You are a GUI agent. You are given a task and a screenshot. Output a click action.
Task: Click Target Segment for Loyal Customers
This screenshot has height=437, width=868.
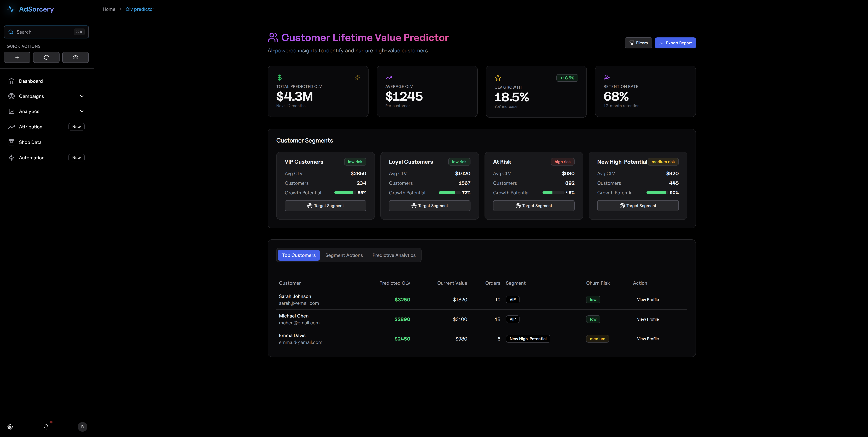pos(430,206)
